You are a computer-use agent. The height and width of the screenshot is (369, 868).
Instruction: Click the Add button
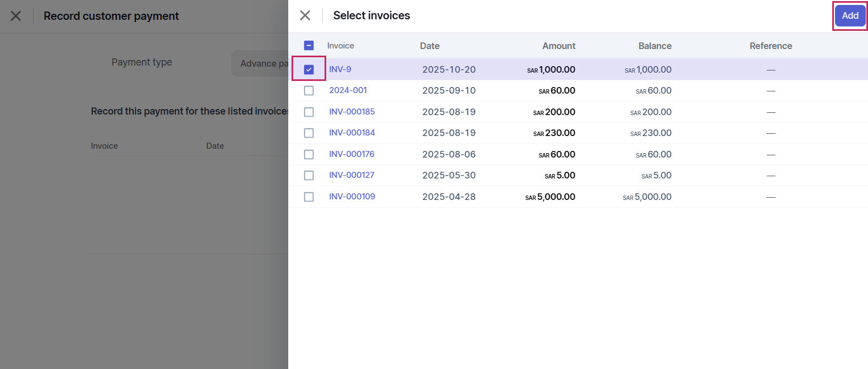tap(850, 15)
